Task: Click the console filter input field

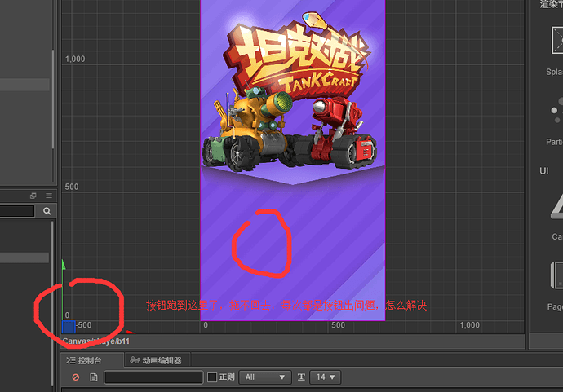Action: [x=153, y=377]
